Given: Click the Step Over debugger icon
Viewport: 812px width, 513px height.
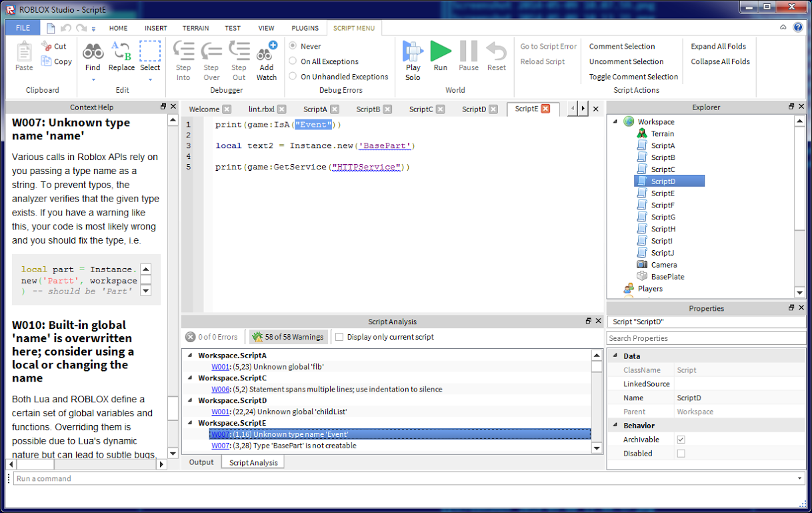Looking at the screenshot, I should click(x=211, y=51).
